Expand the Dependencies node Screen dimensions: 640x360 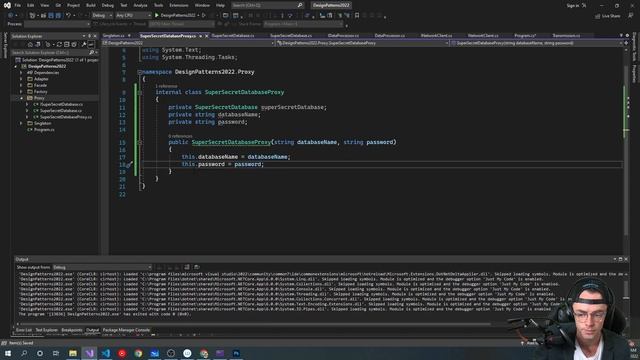pyautogui.click(x=21, y=73)
